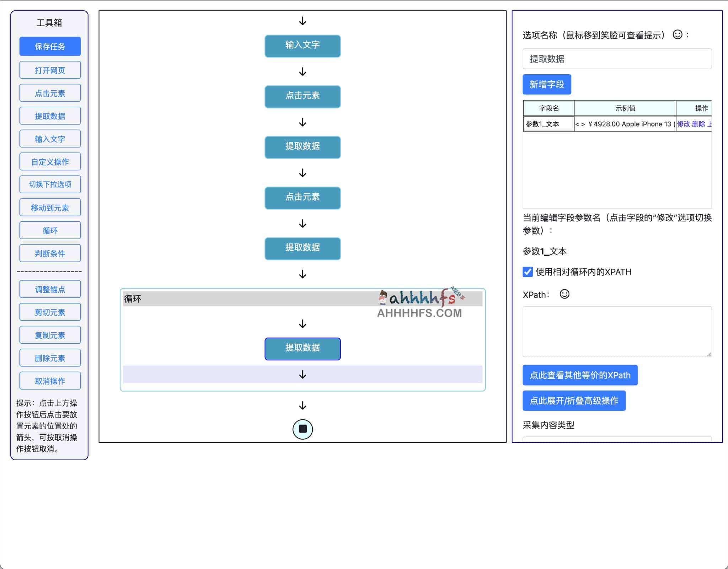
Task: Click 删除 link to remove the field
Action: pos(699,124)
